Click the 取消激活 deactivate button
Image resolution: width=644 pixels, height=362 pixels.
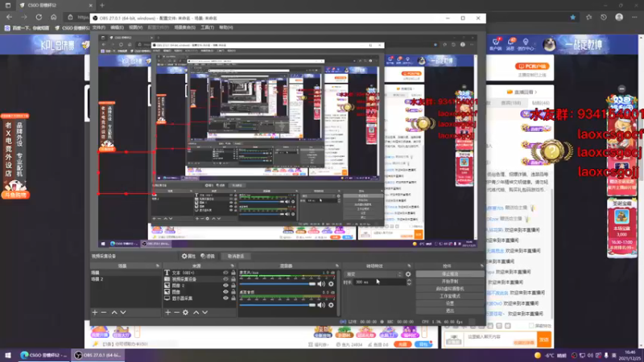[236, 256]
